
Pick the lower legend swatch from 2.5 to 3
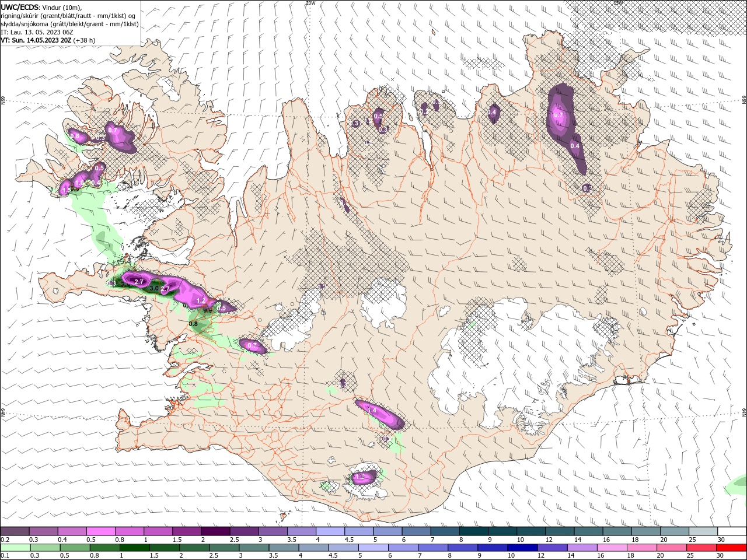coord(224,548)
